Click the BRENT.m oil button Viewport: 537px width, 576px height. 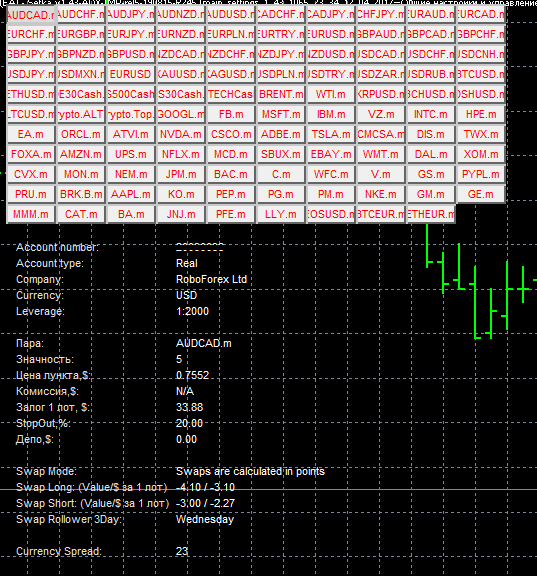281,94
